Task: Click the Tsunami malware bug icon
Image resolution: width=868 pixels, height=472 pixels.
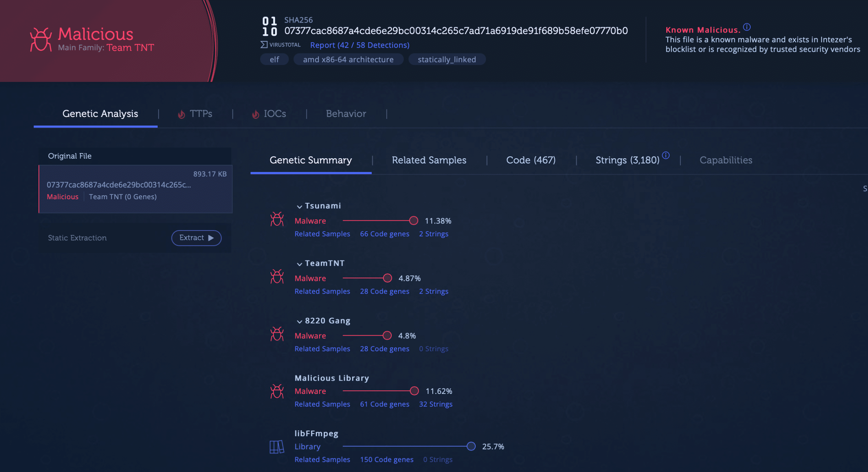Action: click(x=277, y=219)
